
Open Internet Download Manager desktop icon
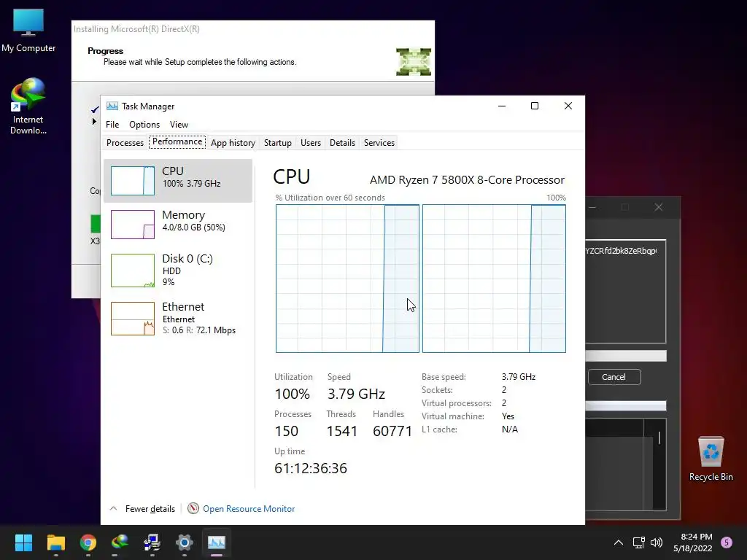28,106
